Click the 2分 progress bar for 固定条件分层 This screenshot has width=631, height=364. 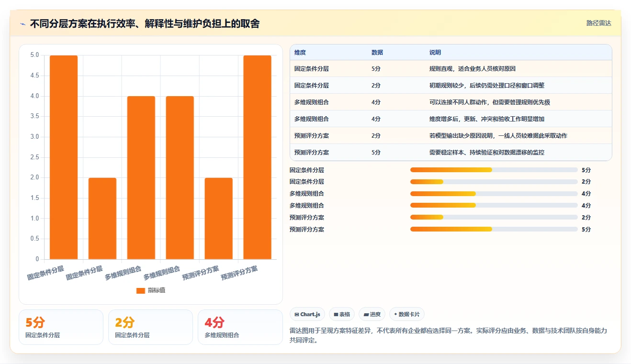494,182
